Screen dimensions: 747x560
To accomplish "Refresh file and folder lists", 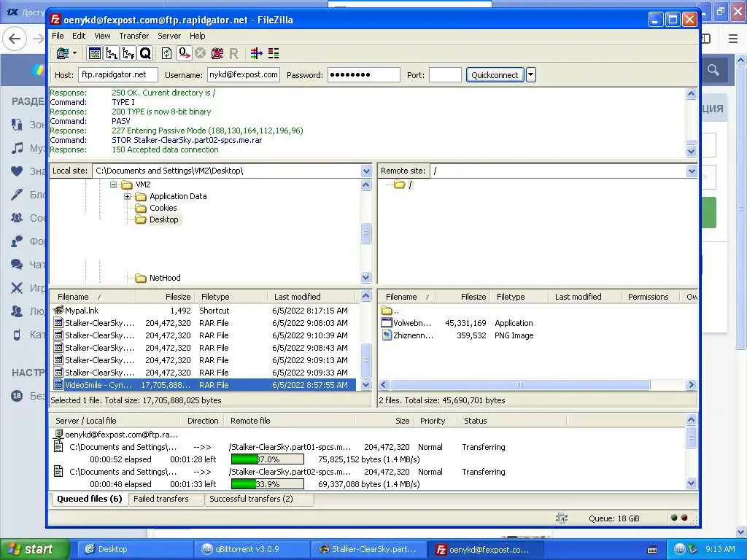I will point(166,53).
